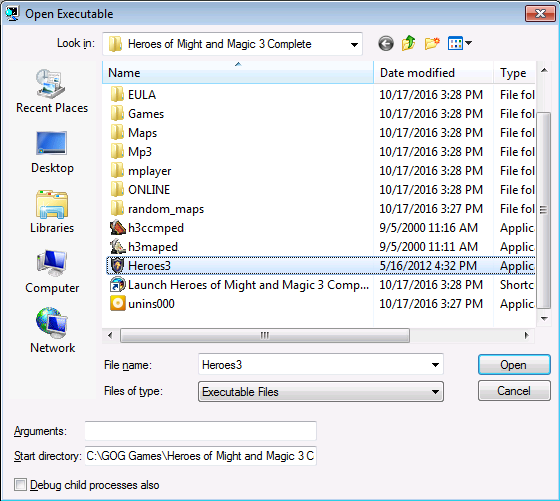This screenshot has width=560, height=501.
Task: Sort by the Name column header
Action: pyautogui.click(x=238, y=72)
